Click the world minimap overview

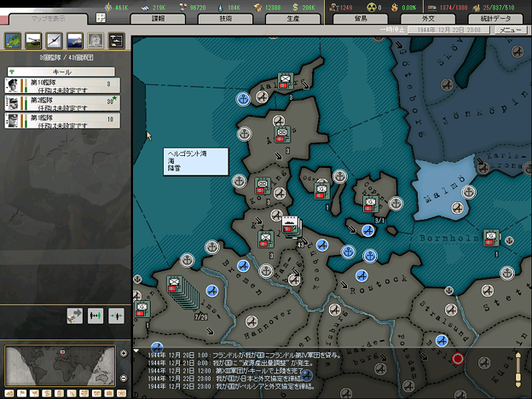61,366
